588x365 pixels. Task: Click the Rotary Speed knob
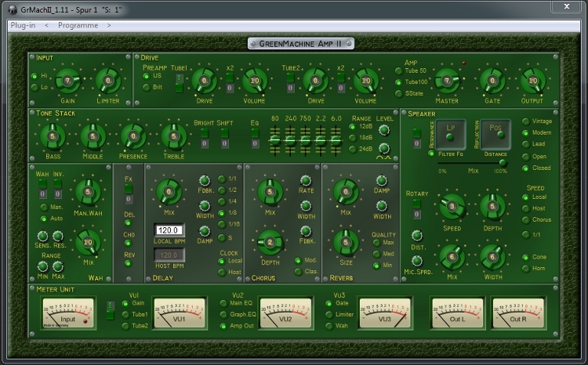point(452,207)
